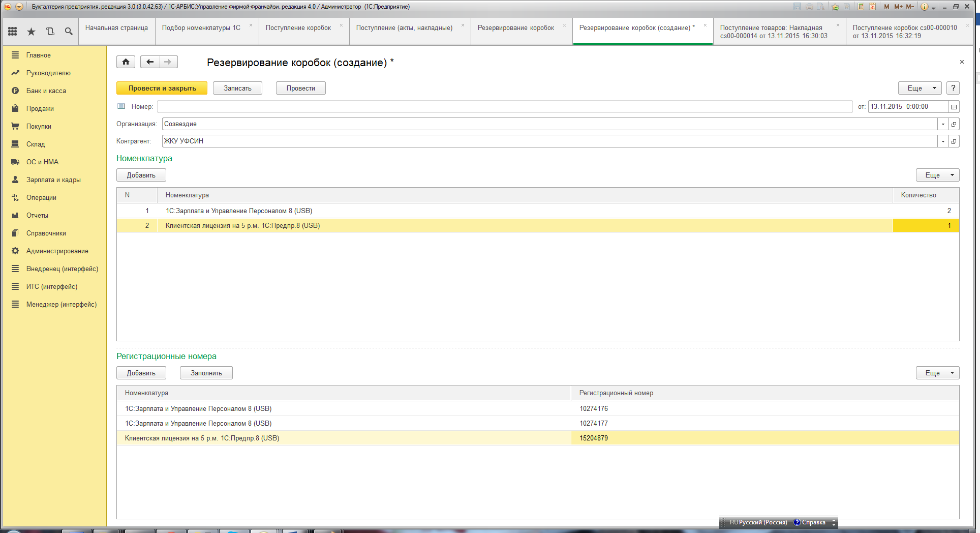Open History icon in tool panel
This screenshot has height=533, width=980.
click(x=50, y=32)
